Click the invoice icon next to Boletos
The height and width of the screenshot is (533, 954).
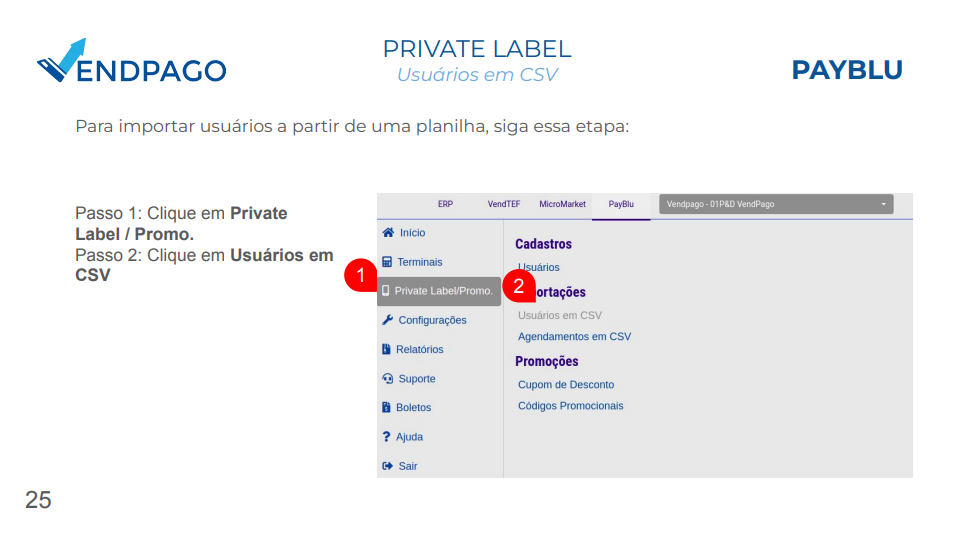pos(386,407)
